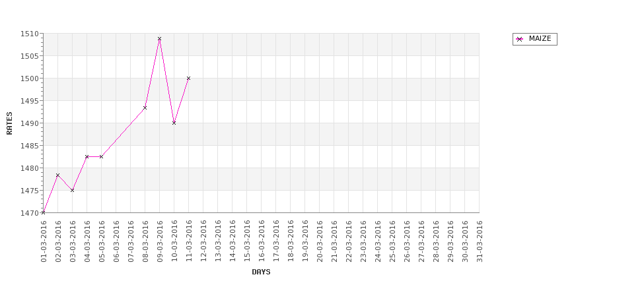Click the MAIZE legend entry
Screen dimensions: 644x283
(x=535, y=39)
